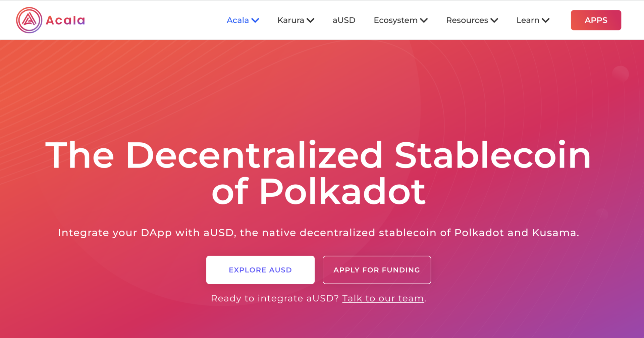The width and height of the screenshot is (644, 338).
Task: Click the Karura dropdown chevron arrow
Action: coord(311,20)
